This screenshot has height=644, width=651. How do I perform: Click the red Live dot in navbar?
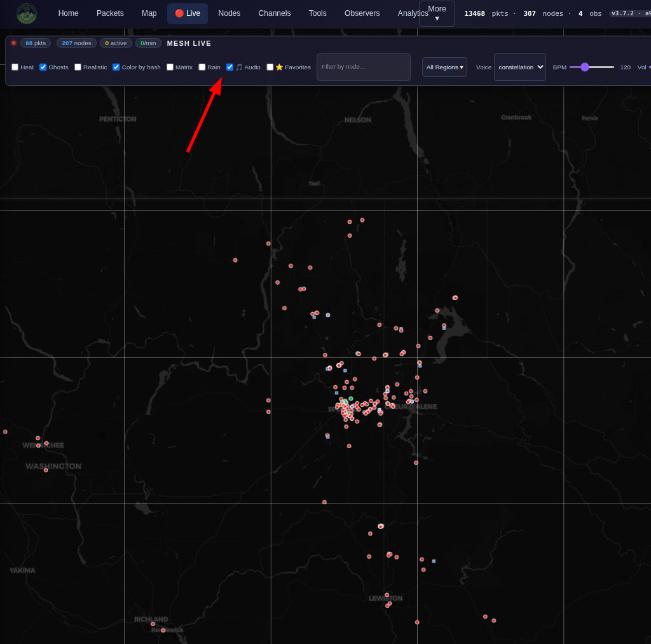[179, 13]
